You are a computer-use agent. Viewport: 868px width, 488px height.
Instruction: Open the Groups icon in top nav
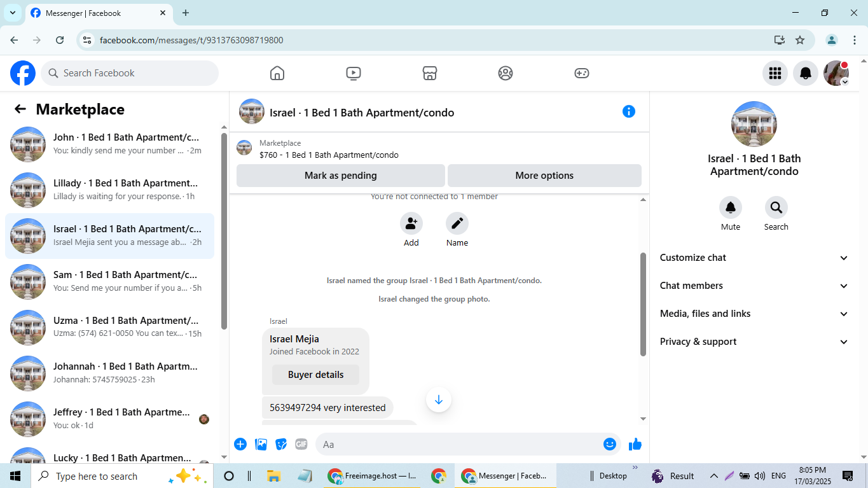[x=506, y=73]
